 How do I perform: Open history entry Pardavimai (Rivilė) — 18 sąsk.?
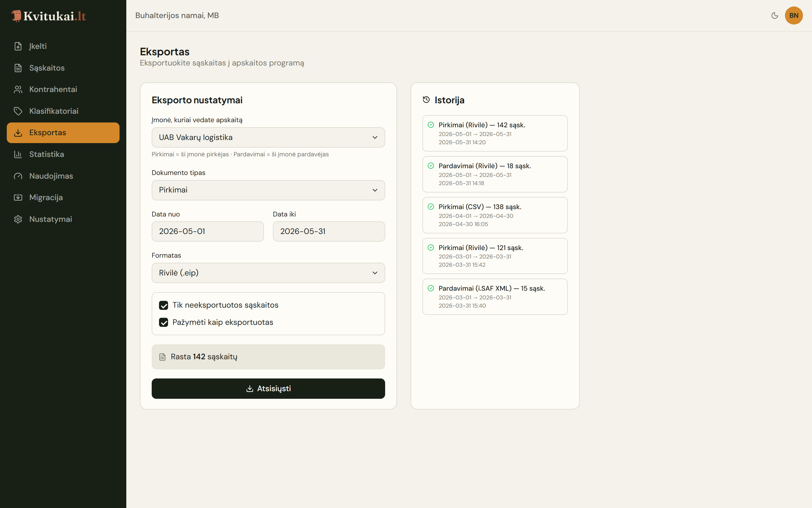coord(495,174)
